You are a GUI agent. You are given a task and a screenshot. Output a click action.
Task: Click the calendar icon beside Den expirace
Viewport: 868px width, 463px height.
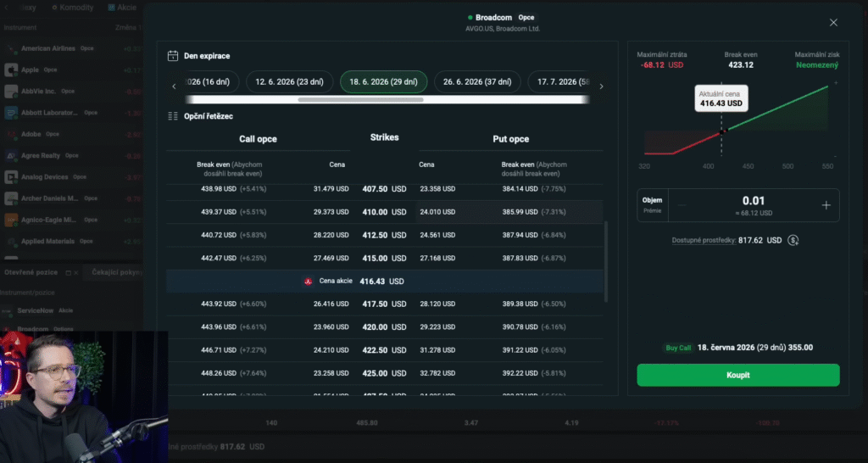coord(173,56)
